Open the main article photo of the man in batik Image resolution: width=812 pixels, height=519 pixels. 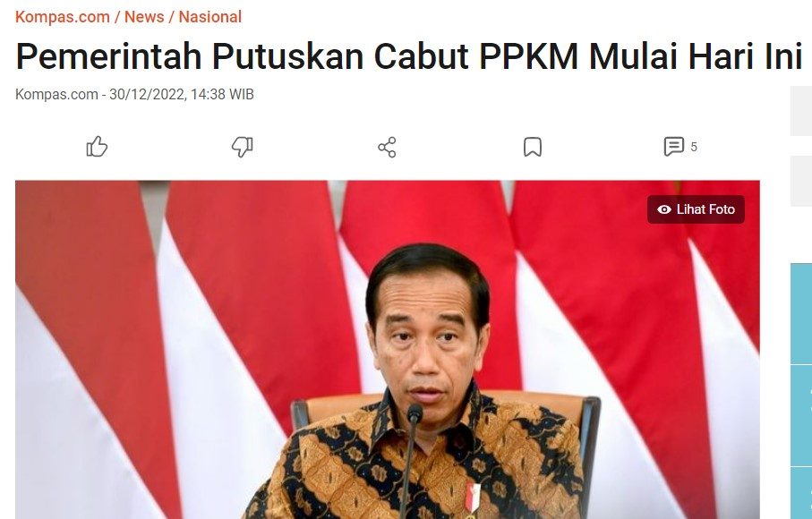tap(388, 350)
